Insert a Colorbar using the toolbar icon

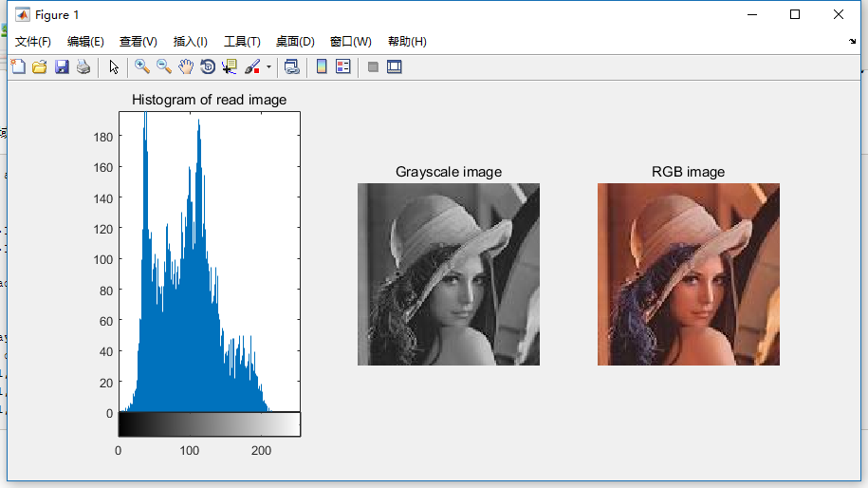322,67
